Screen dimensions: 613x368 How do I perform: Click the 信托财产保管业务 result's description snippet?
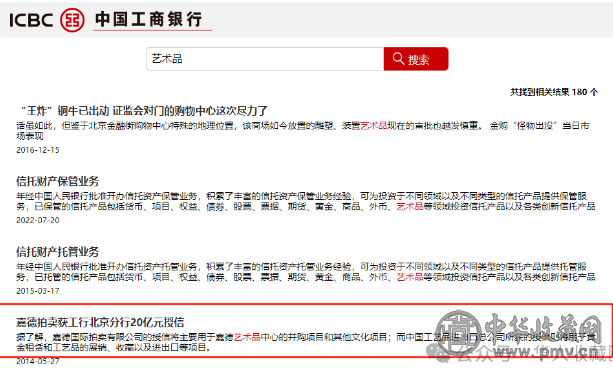(306, 201)
